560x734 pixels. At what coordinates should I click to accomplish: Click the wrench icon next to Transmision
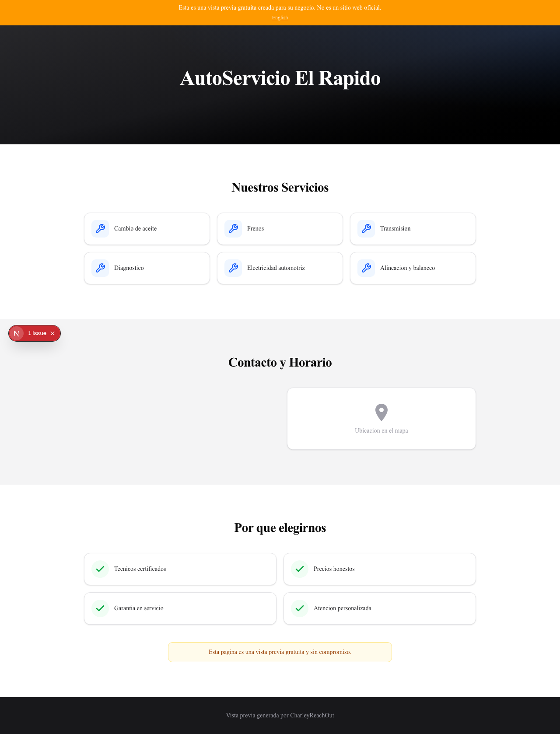tap(366, 229)
